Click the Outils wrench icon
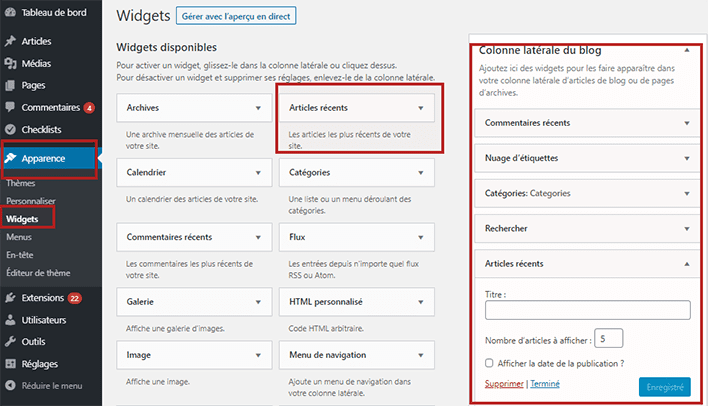708x406 pixels. pos(10,341)
